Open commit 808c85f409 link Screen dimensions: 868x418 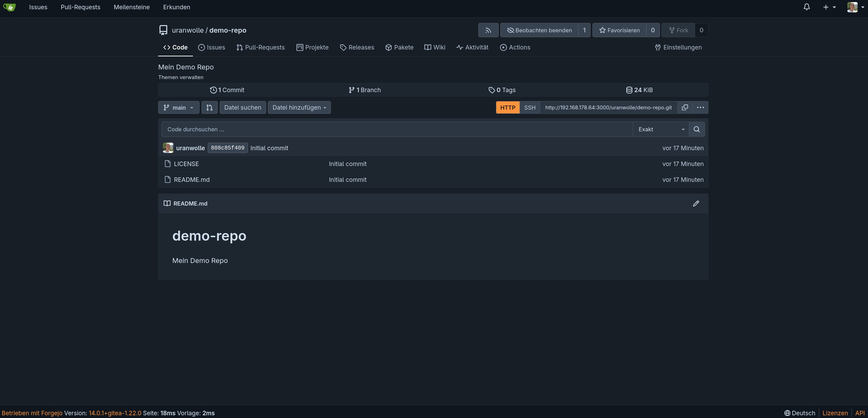coord(227,148)
